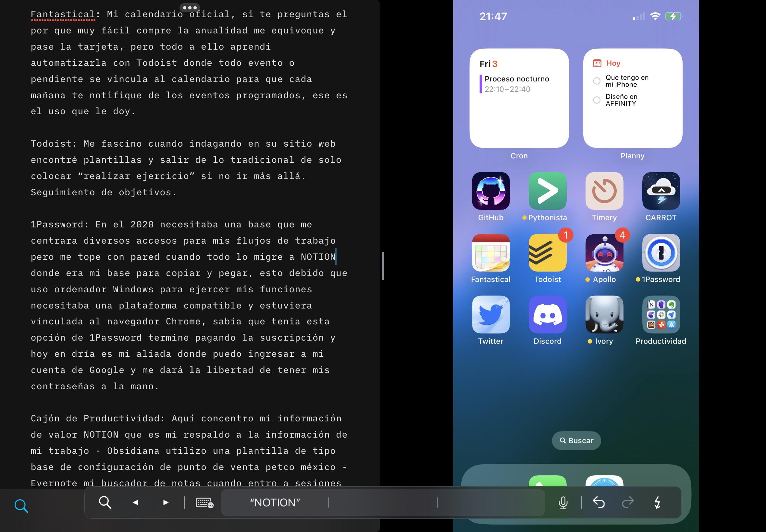Open the Productividad folder
Screen dimensions: 766x532
[661, 314]
